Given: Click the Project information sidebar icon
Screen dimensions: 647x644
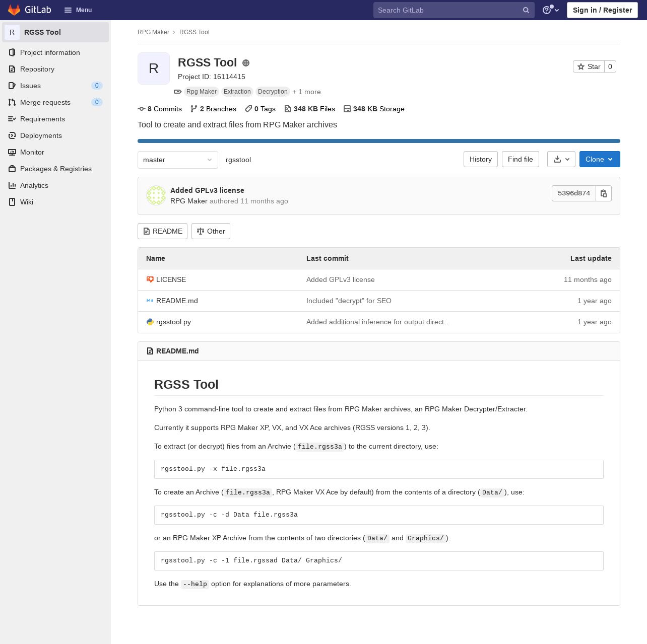Looking at the screenshot, I should [x=12, y=52].
